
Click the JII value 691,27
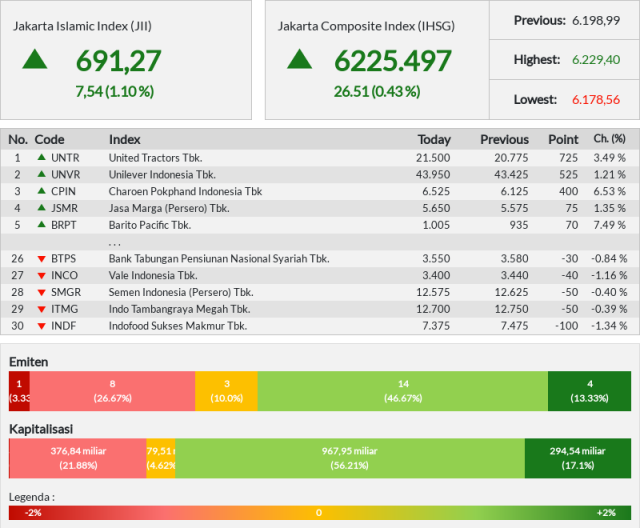pyautogui.click(x=119, y=61)
